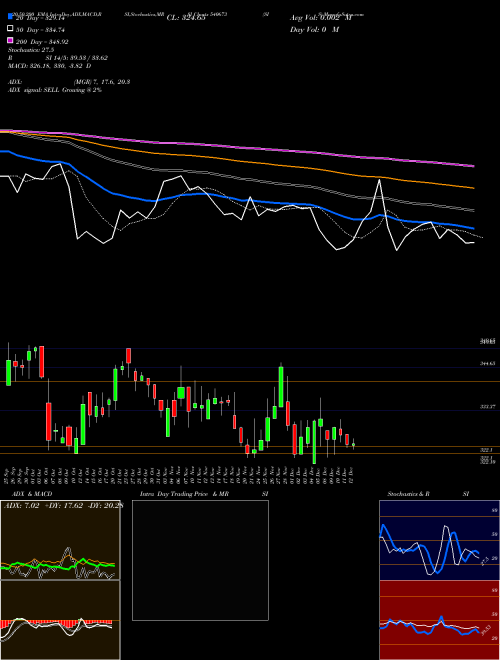Click the 'MACD: 326.18, 330, -3.82 D' readout
500x660 pixels.
(x=50, y=66)
